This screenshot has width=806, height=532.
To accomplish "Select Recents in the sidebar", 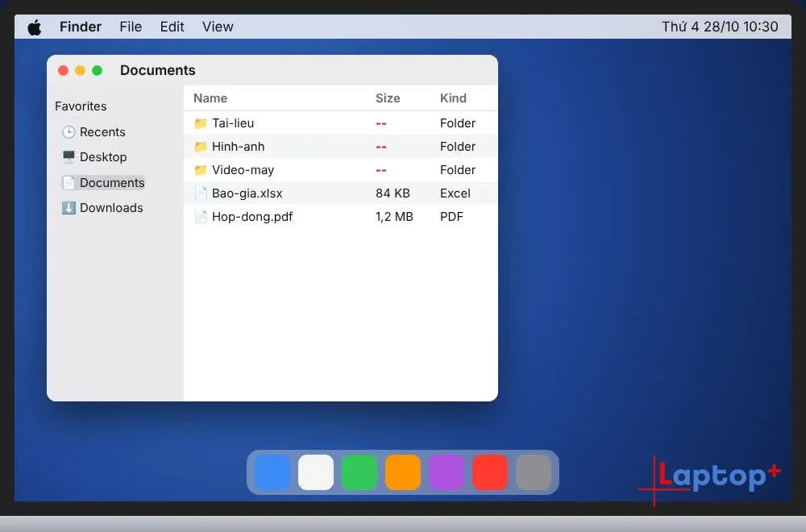I will click(x=94, y=132).
